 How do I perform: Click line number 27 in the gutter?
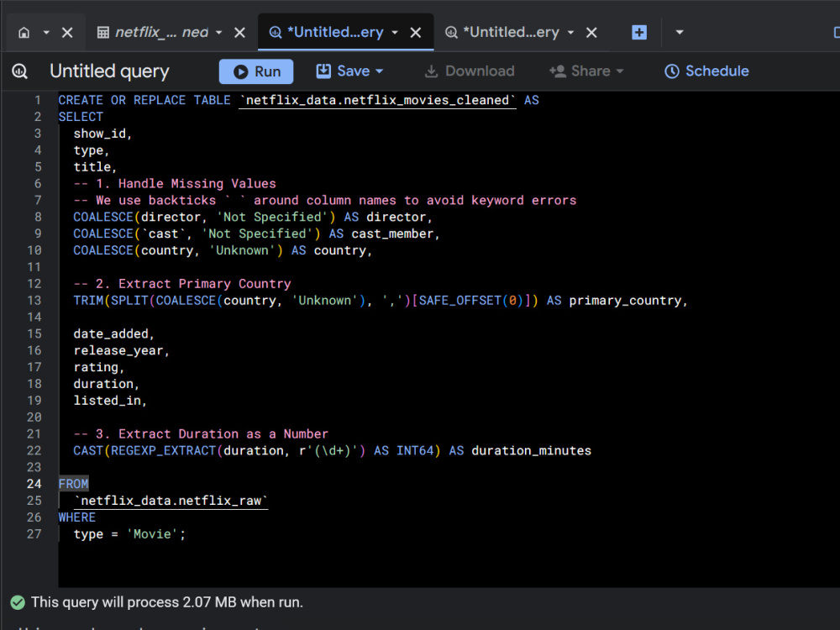point(34,534)
